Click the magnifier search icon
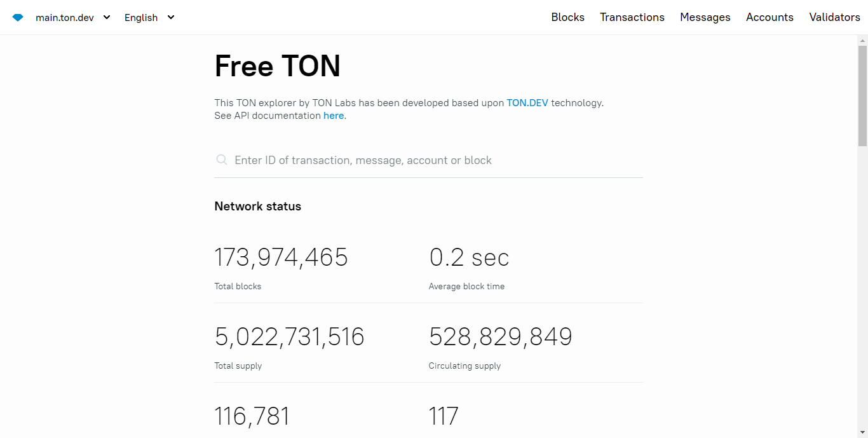 222,160
